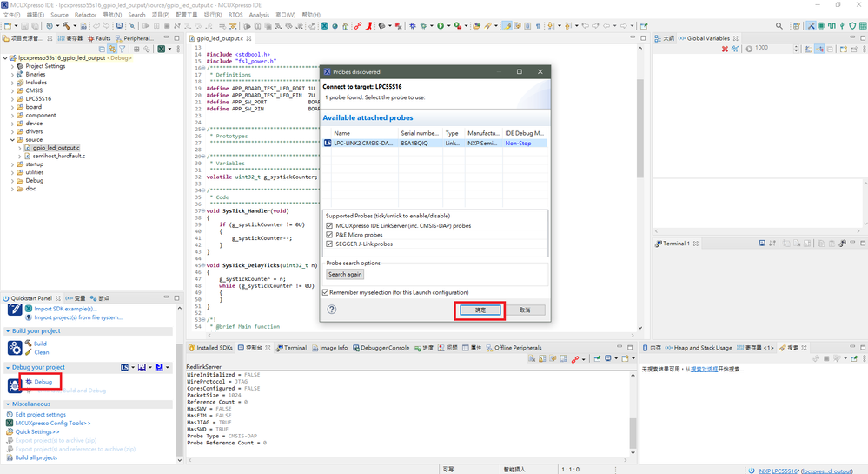
Task: Click the green Run toolbar icon
Action: tap(441, 25)
